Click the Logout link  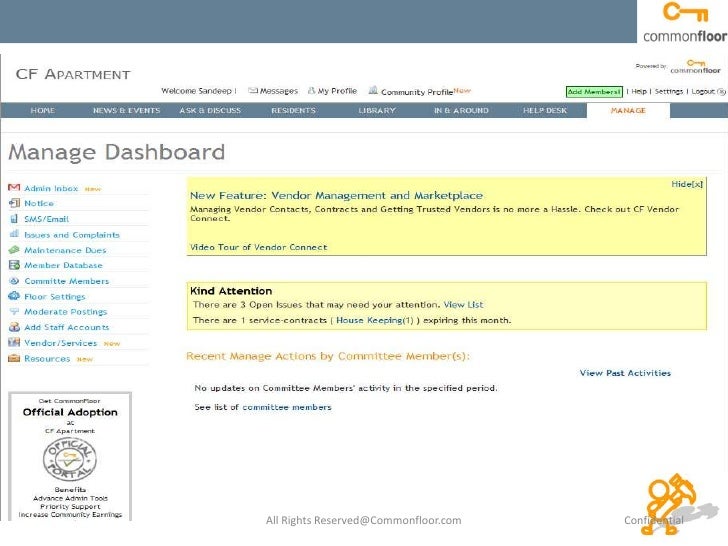[703, 91]
